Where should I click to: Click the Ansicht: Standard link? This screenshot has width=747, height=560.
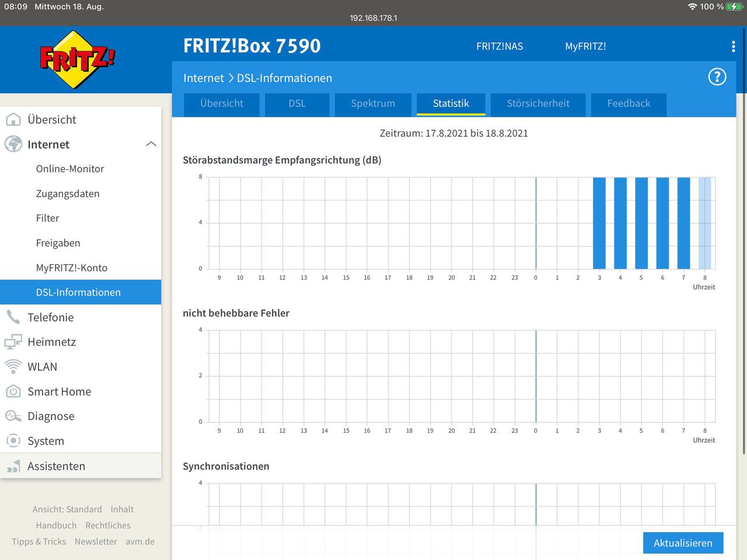[x=67, y=509]
